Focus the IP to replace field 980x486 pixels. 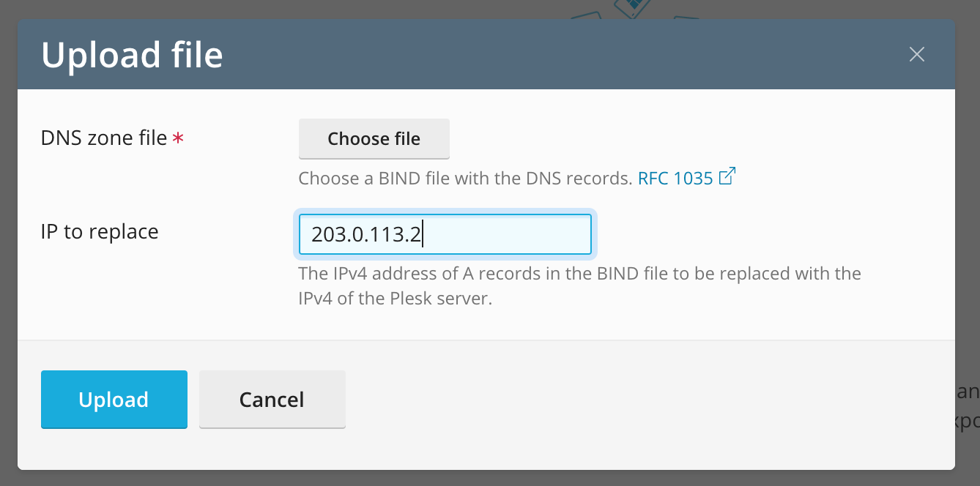(x=445, y=234)
